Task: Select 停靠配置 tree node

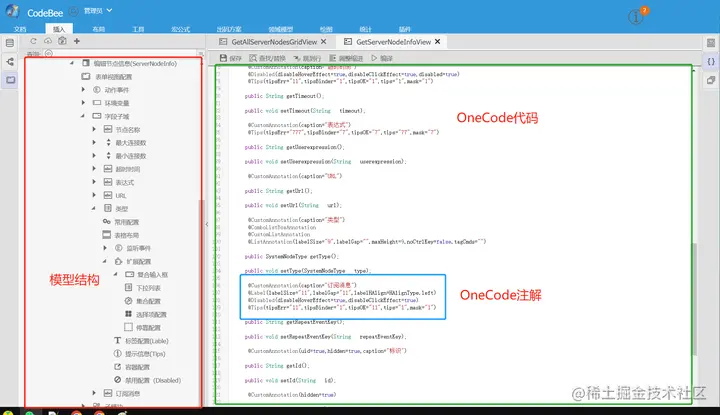Action: (142, 327)
